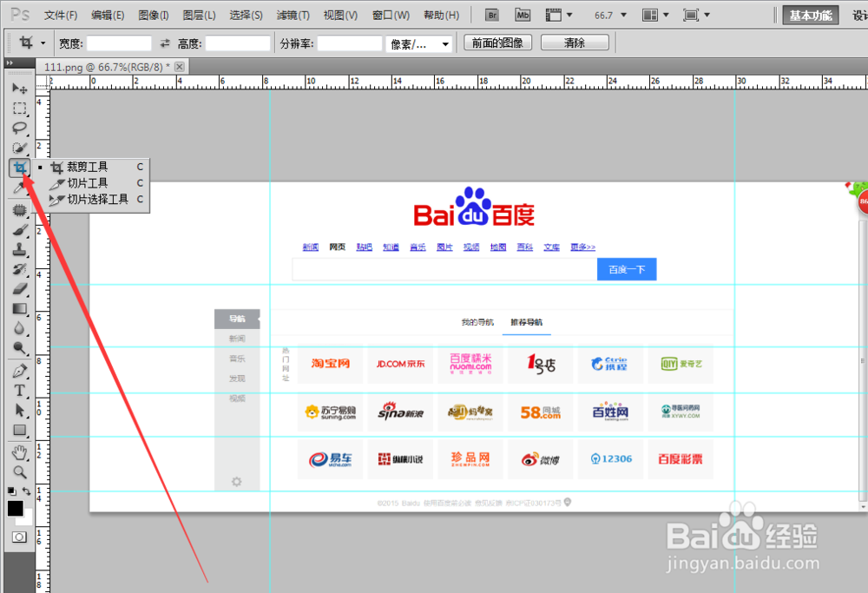
Task: Close the 111.png document tab
Action: (180, 67)
